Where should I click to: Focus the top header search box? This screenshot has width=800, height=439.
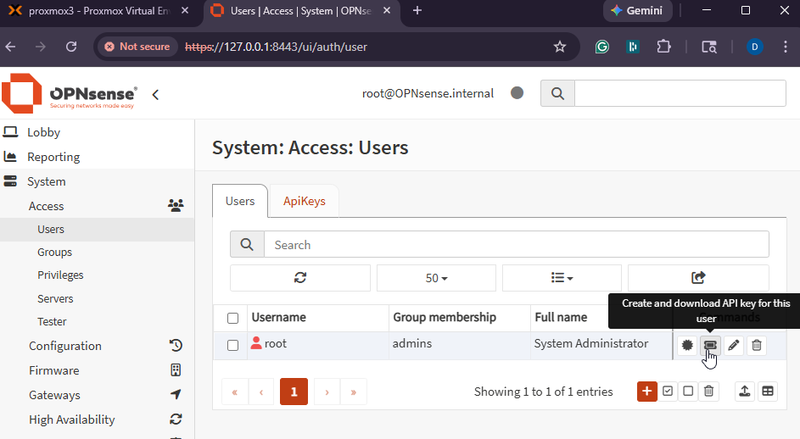680,93
